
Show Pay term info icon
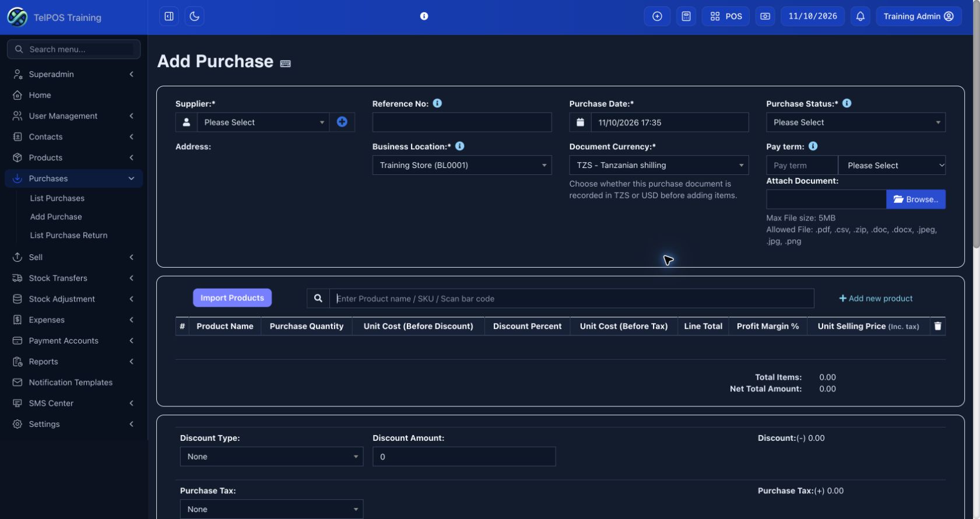[x=813, y=146]
